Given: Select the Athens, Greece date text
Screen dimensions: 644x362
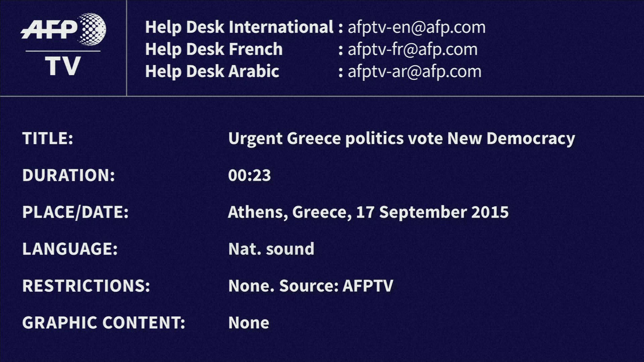Looking at the screenshot, I should coord(368,212).
